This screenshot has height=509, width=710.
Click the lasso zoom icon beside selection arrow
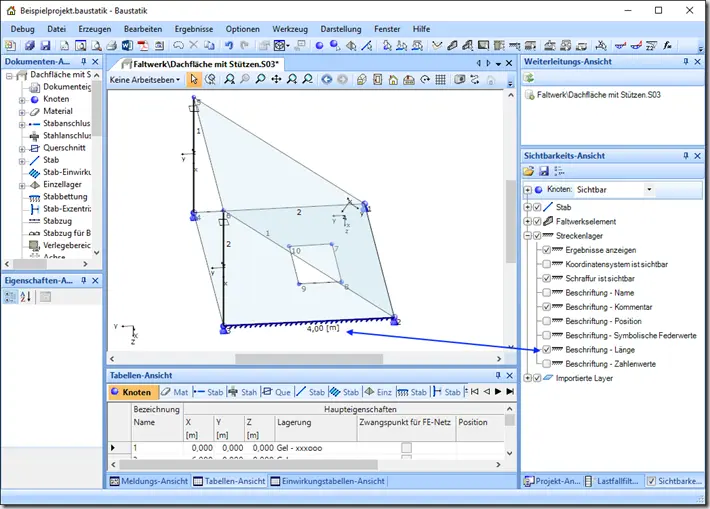coord(210,80)
